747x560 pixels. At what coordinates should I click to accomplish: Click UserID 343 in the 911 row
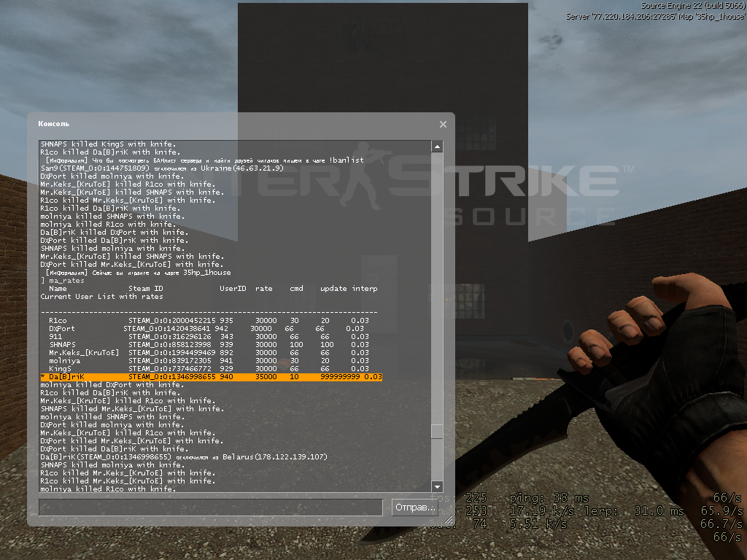227,337
